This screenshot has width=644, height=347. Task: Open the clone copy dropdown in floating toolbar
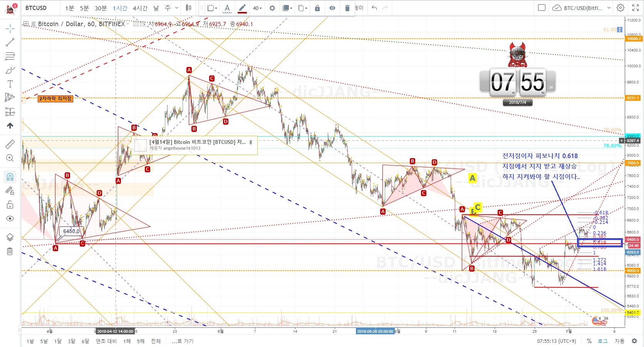click(x=303, y=8)
